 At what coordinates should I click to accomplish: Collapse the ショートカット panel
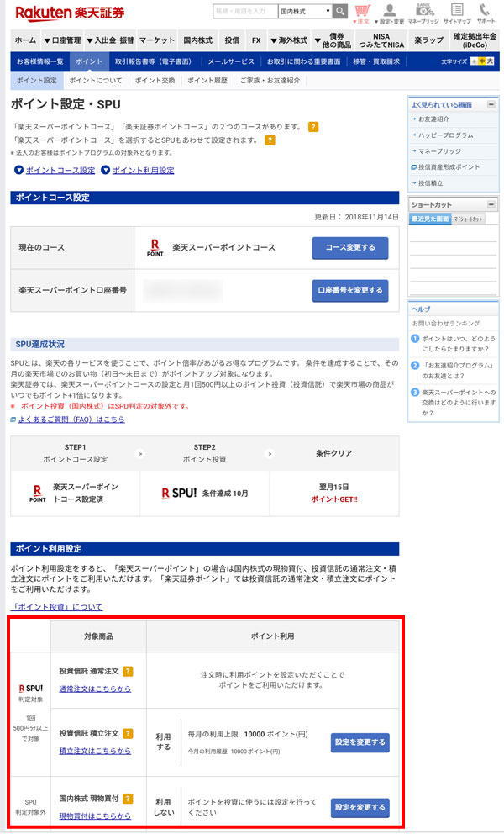(491, 204)
